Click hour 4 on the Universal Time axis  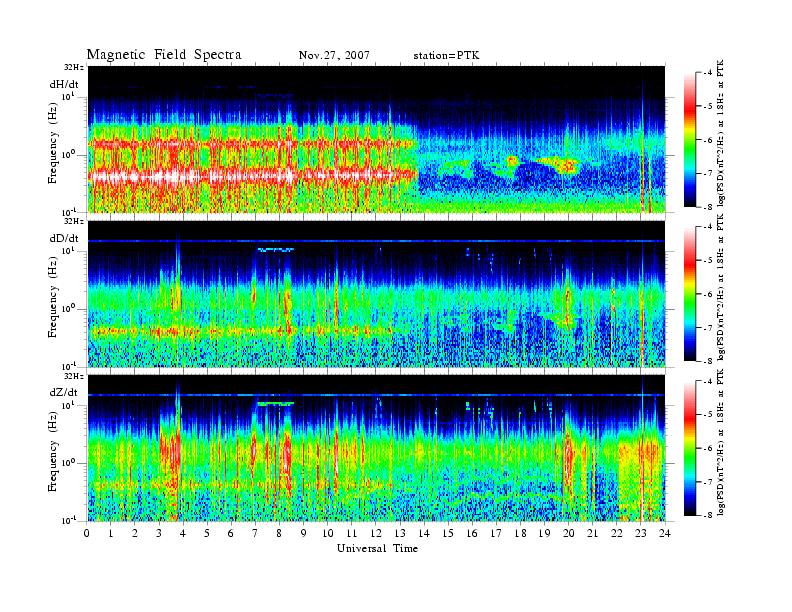(x=183, y=533)
